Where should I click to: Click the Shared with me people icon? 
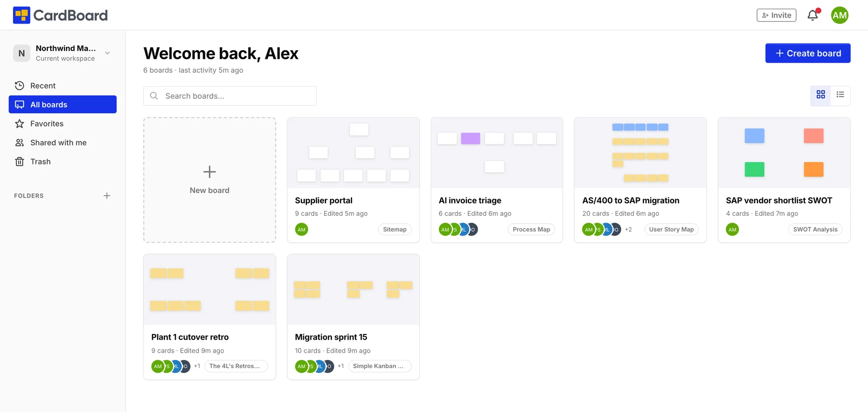[x=19, y=143]
